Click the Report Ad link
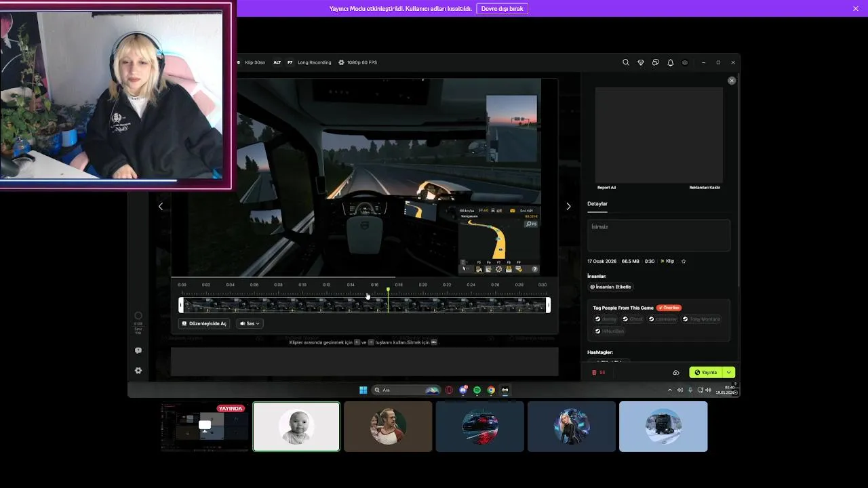Image resolution: width=868 pixels, height=488 pixels. 606,188
